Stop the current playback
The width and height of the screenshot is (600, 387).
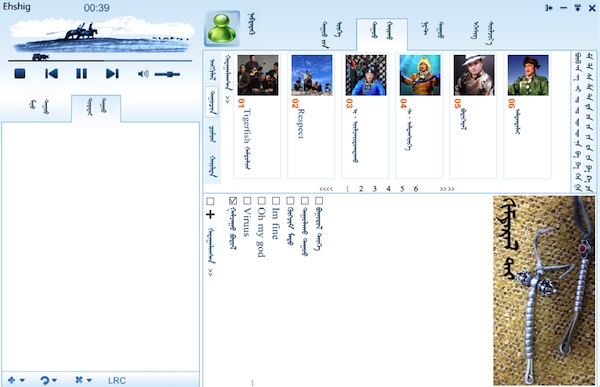click(x=20, y=73)
